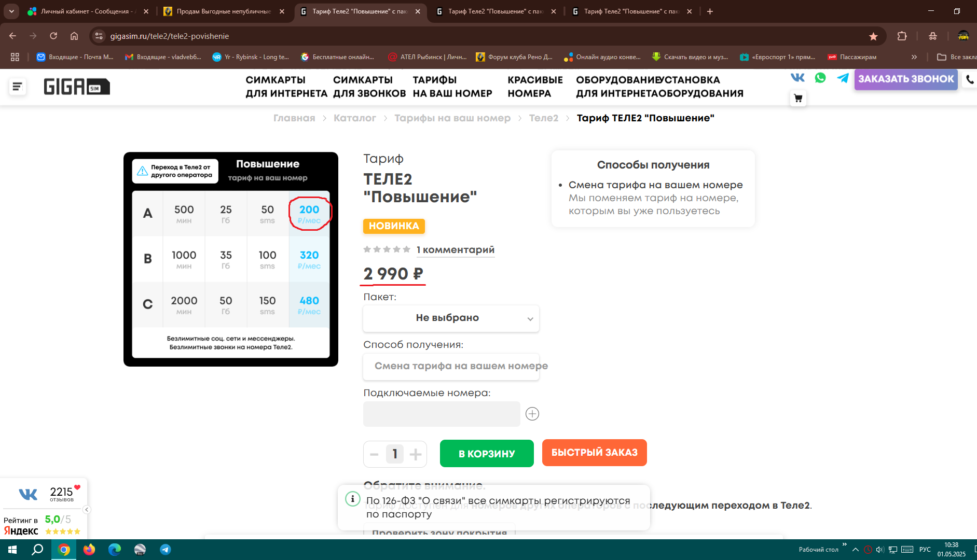Screen dimensions: 977x560
Task: Open the Способ получения selector
Action: coord(451,366)
